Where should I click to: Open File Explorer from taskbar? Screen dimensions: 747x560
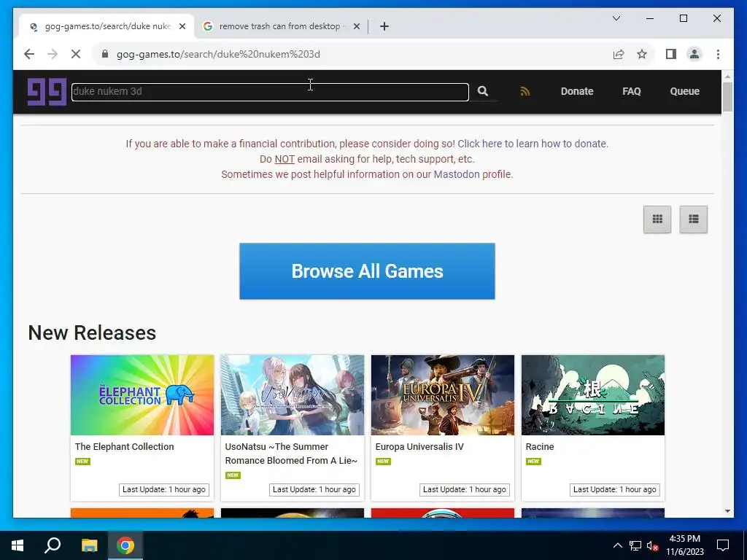(89, 545)
